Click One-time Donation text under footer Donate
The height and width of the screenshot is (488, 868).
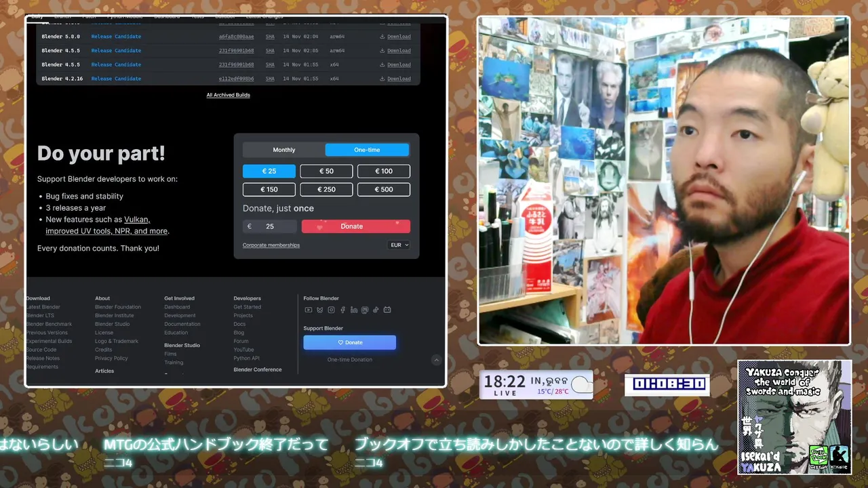350,360
